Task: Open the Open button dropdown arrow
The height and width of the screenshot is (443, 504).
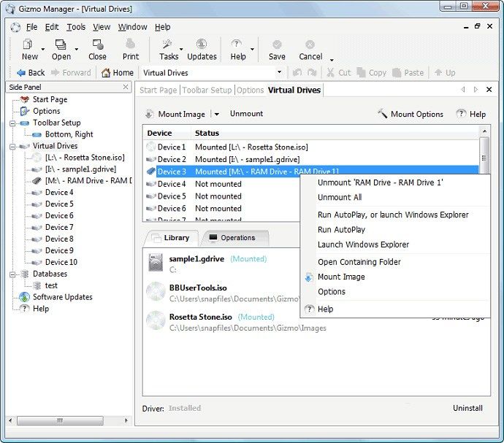Action: click(77, 49)
